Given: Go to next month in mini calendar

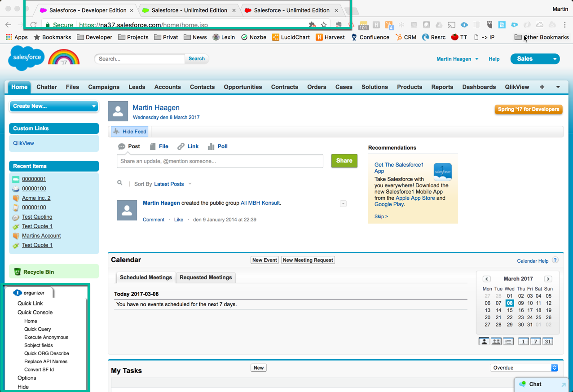Looking at the screenshot, I should (548, 279).
